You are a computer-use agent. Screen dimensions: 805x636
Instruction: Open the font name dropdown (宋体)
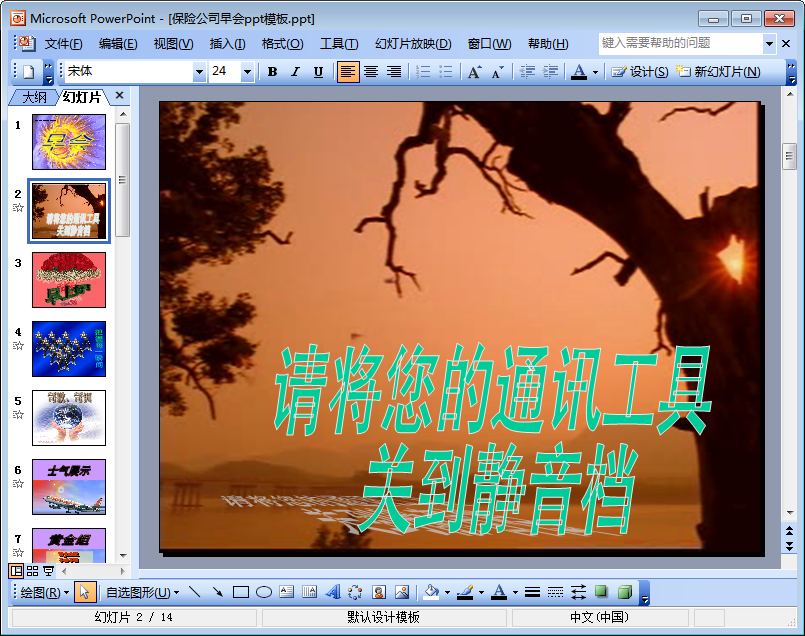(199, 72)
